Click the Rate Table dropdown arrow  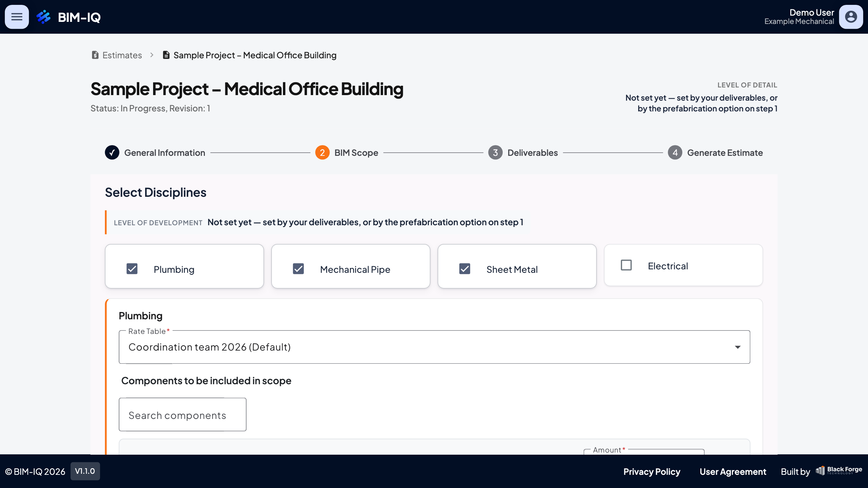click(x=737, y=347)
